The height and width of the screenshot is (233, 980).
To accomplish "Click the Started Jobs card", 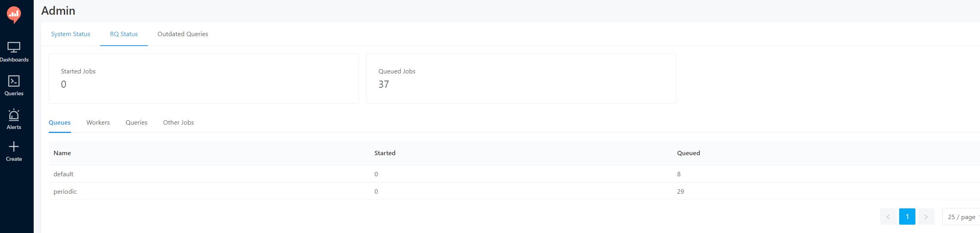I will (204, 79).
